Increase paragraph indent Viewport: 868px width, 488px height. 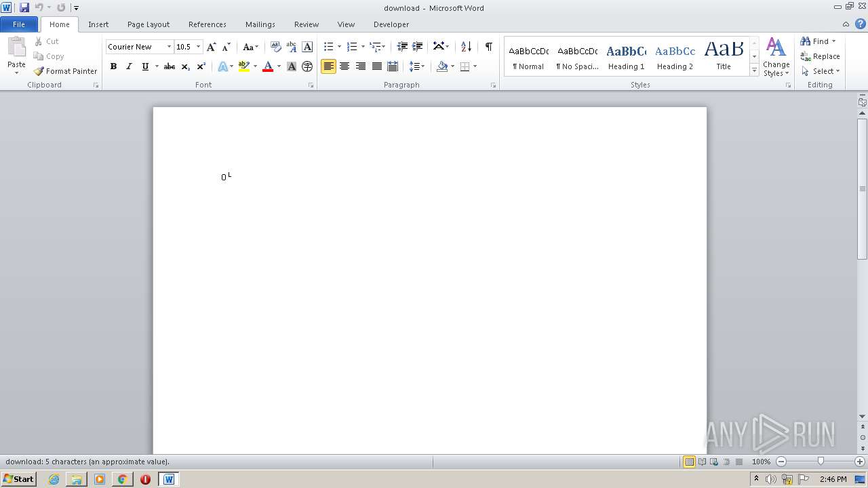(418, 47)
